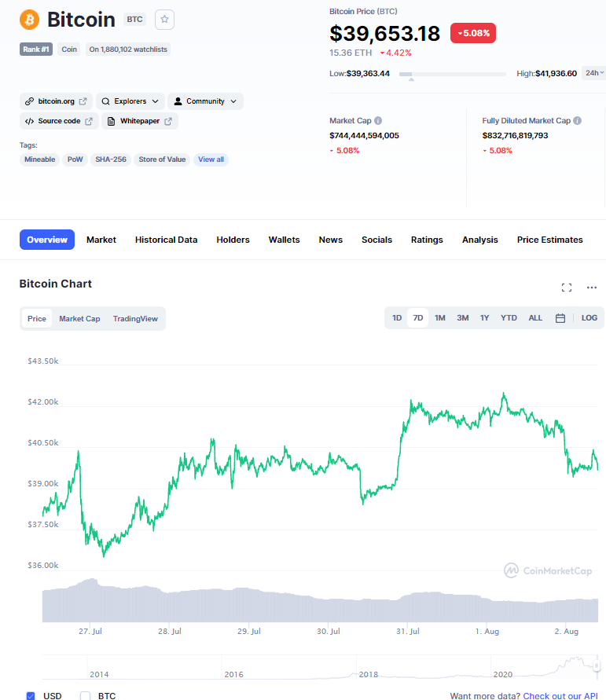Click the Fully Diluted Market Cap info icon
Image resolution: width=606 pixels, height=700 pixels.
point(578,120)
